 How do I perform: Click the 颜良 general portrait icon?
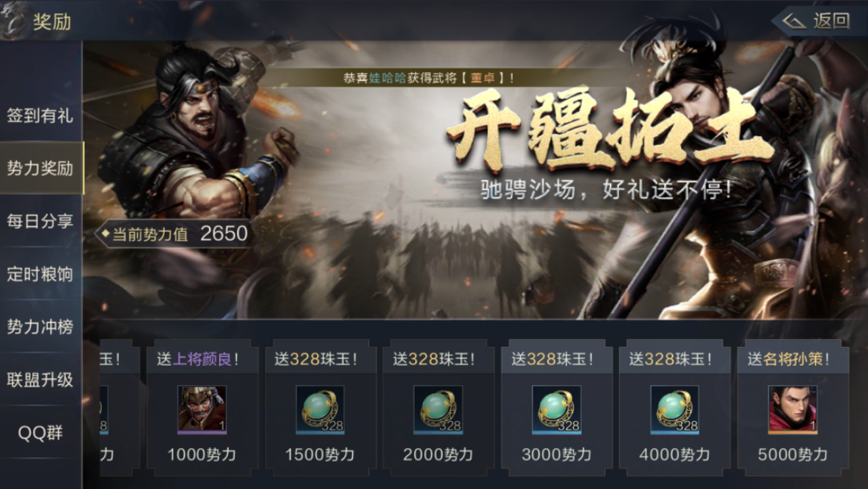(x=202, y=409)
